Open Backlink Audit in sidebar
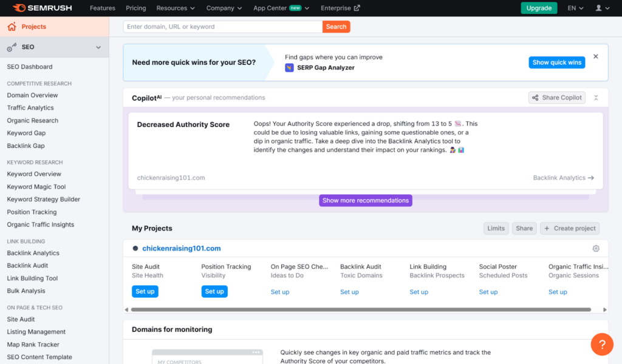Image resolution: width=622 pixels, height=364 pixels. pyautogui.click(x=27, y=266)
